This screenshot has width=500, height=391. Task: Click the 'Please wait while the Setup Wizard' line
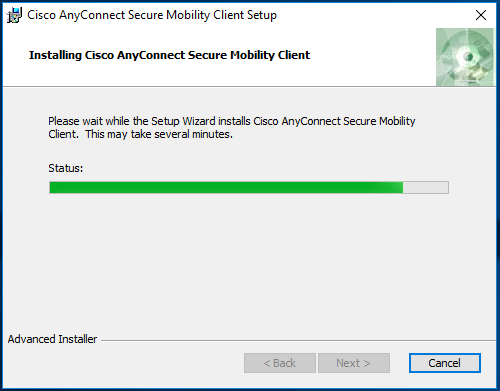(232, 121)
